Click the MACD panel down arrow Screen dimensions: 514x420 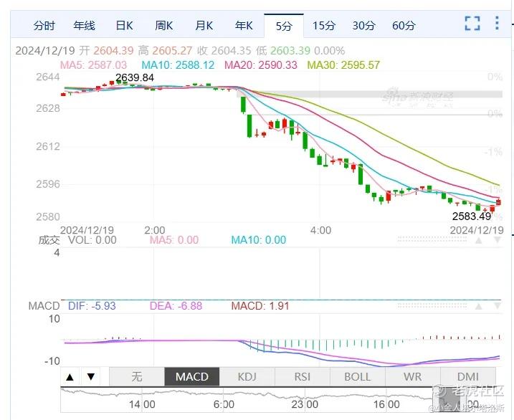(498, 306)
